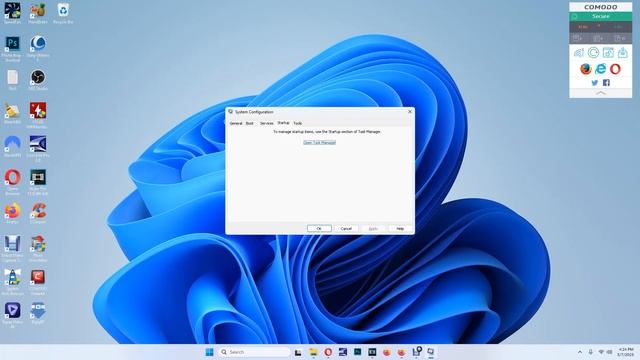Image resolution: width=640 pixels, height=360 pixels.
Task: Click the Open Task Manager link
Action: point(320,142)
